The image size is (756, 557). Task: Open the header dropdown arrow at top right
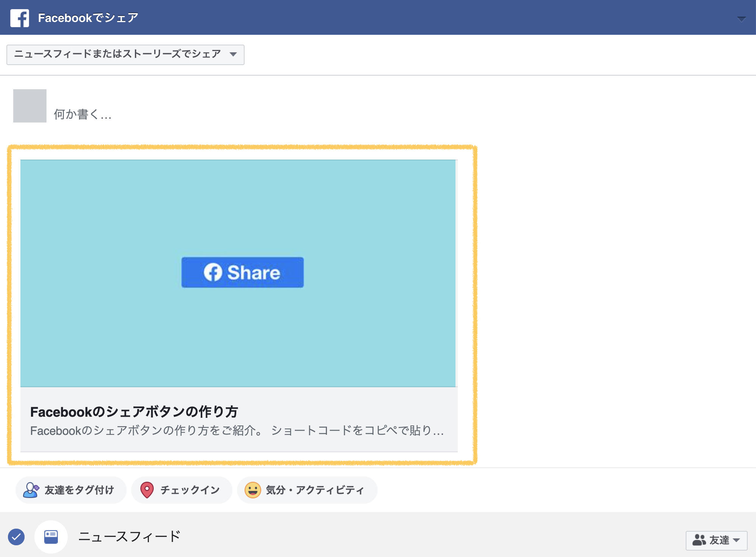coord(741,19)
